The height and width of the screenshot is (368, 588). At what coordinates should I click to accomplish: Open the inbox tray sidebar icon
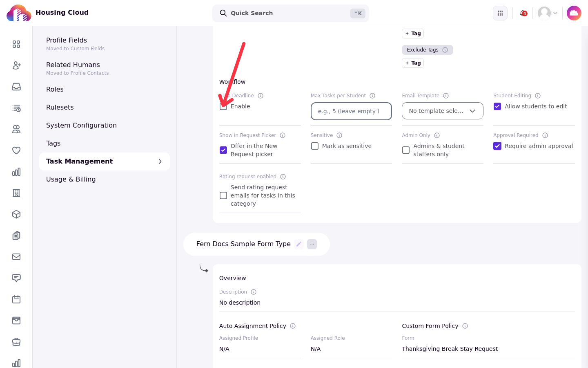click(16, 87)
